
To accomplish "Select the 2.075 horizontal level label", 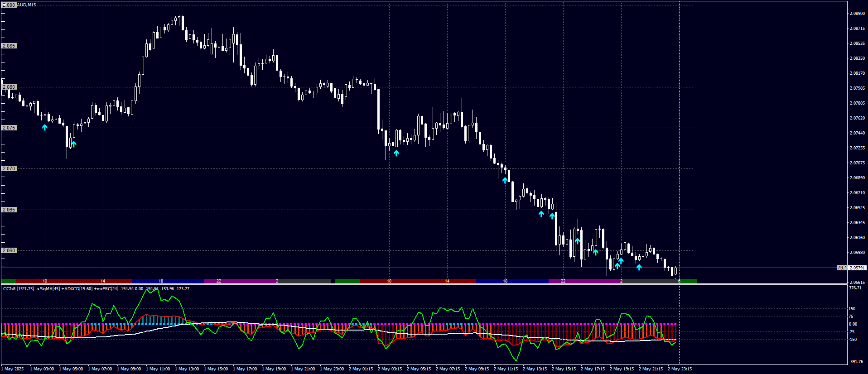I will [x=9, y=128].
